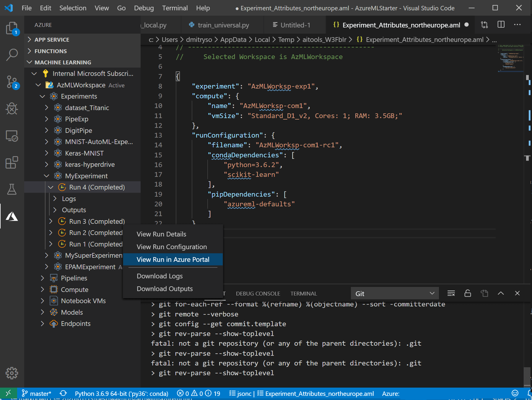Open the Extensions view
The height and width of the screenshot is (400, 532).
coord(12,162)
